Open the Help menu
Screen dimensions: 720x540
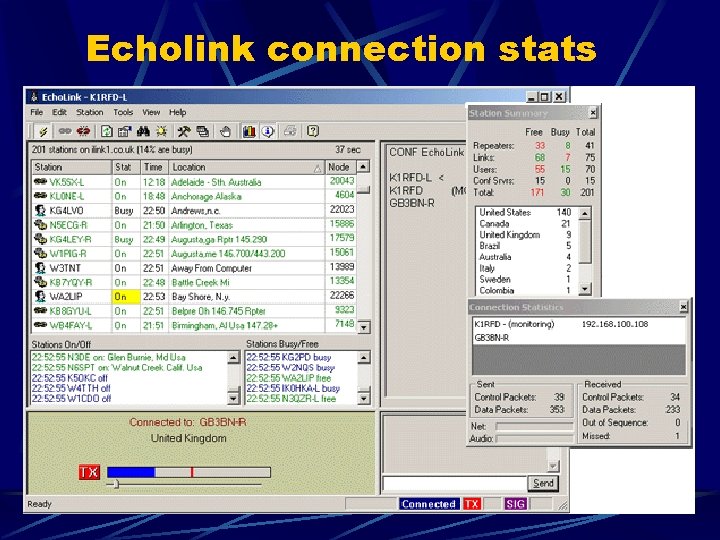[x=177, y=112]
